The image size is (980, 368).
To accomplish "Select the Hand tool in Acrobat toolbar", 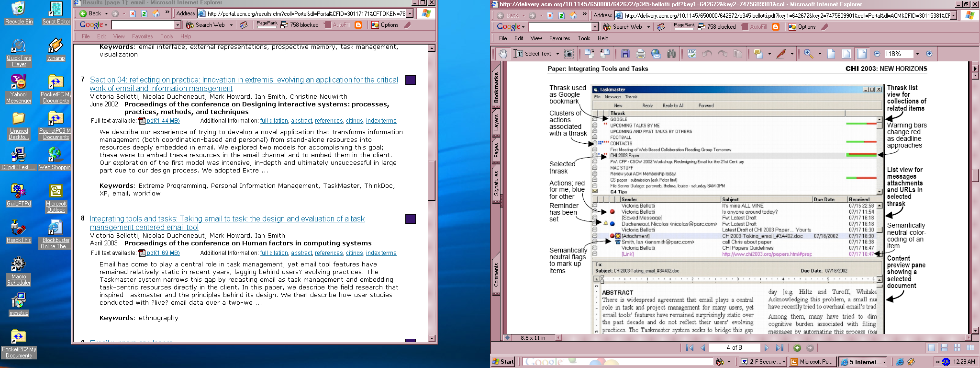I will coord(502,54).
